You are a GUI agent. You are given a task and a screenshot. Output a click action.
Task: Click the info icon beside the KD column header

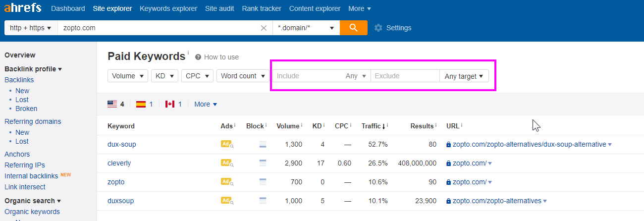click(324, 125)
